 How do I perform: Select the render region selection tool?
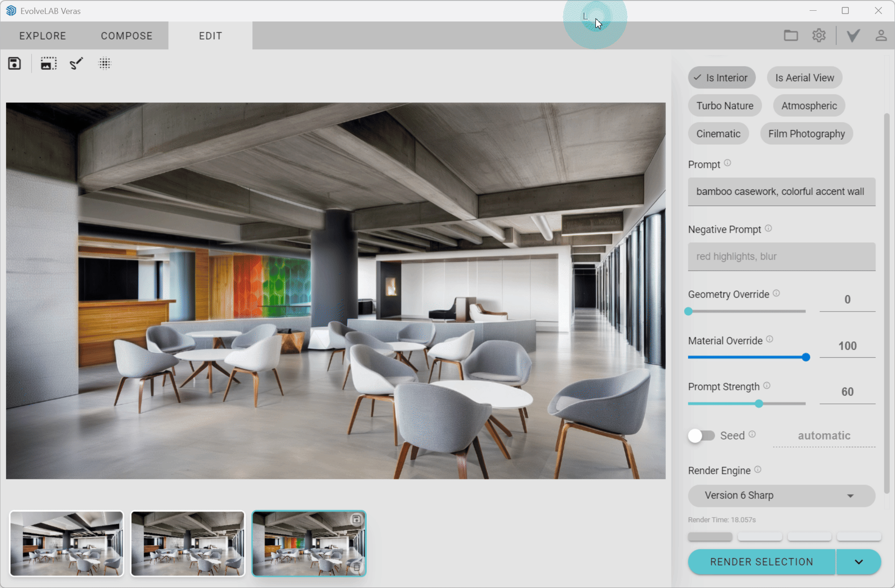(x=49, y=63)
